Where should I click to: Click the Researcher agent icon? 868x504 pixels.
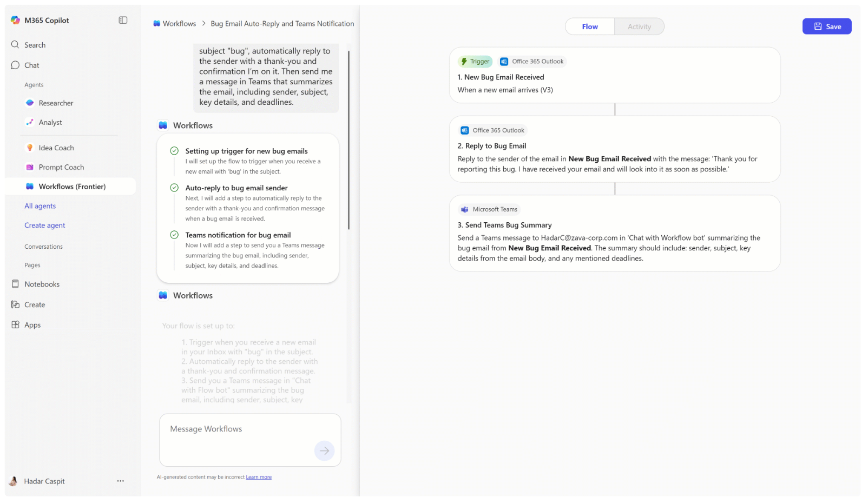click(x=30, y=103)
